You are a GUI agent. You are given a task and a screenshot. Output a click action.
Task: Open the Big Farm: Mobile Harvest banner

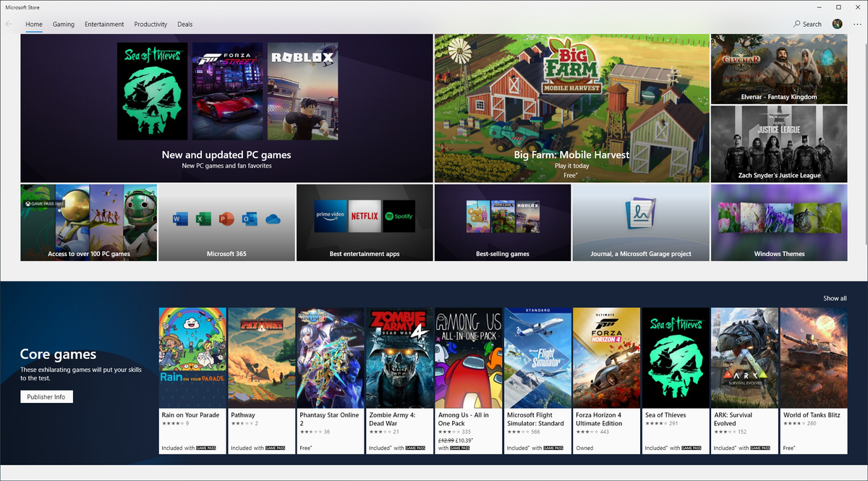[571, 108]
